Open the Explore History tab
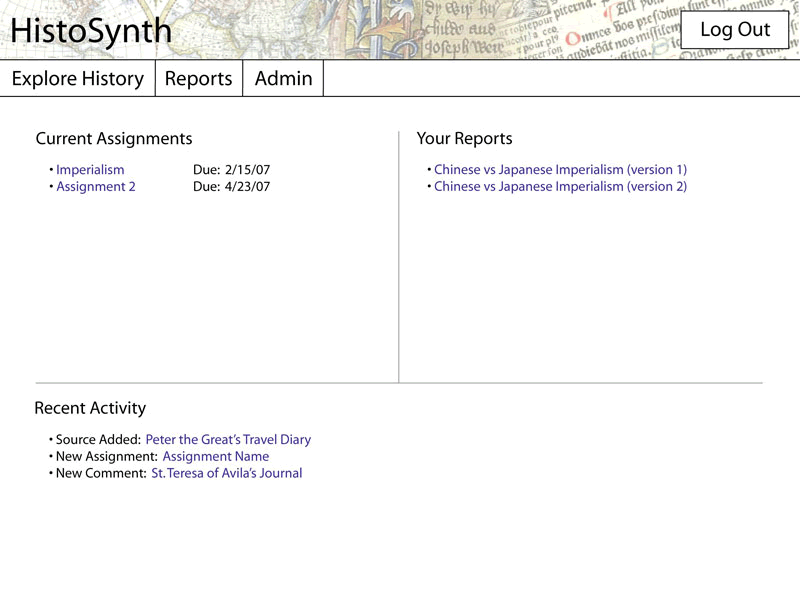 [x=78, y=79]
